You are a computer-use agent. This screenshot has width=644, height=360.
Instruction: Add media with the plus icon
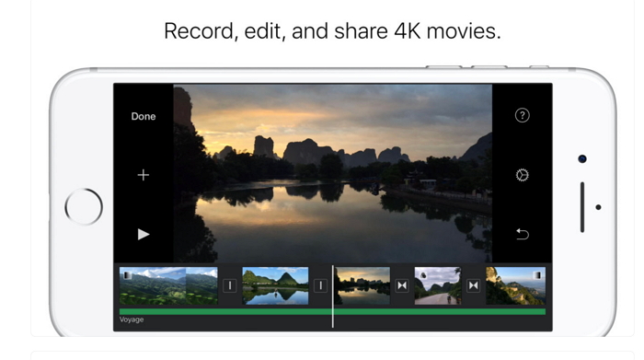143,175
